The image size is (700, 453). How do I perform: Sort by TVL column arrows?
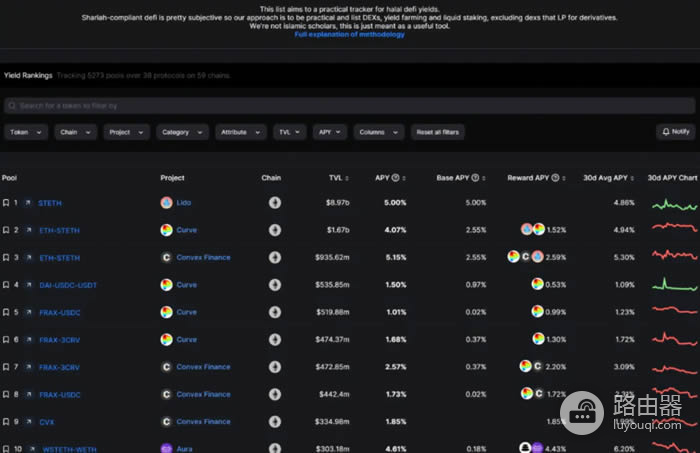(347, 178)
